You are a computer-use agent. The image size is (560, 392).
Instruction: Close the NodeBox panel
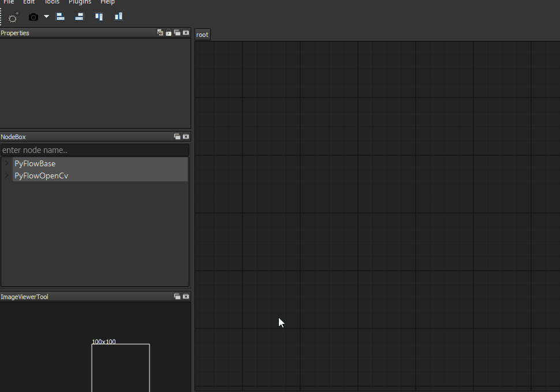pyautogui.click(x=185, y=136)
